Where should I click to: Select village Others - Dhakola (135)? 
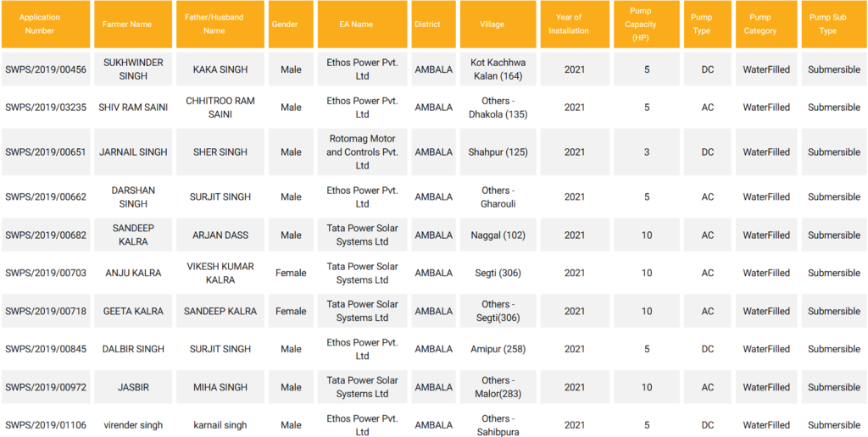pyautogui.click(x=498, y=108)
